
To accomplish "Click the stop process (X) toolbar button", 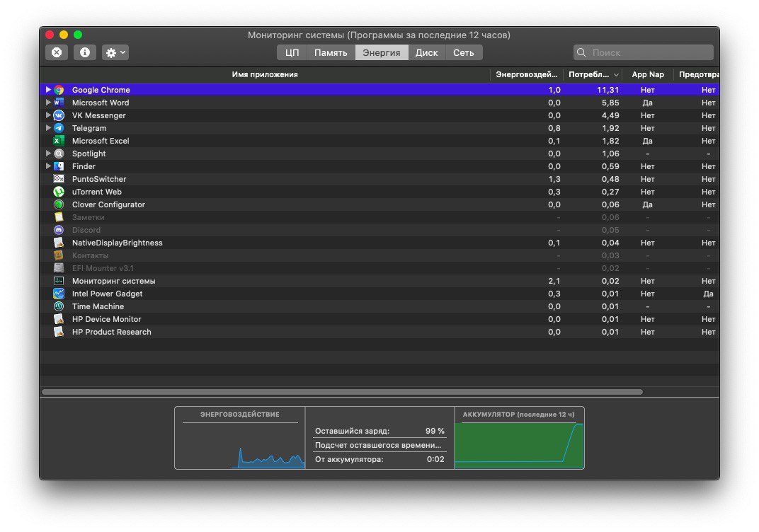I will pos(57,52).
